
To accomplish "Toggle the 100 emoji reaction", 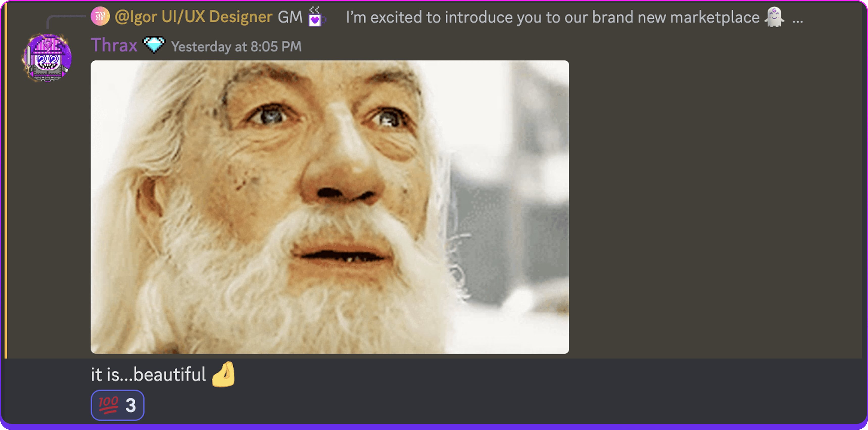I will click(x=117, y=405).
